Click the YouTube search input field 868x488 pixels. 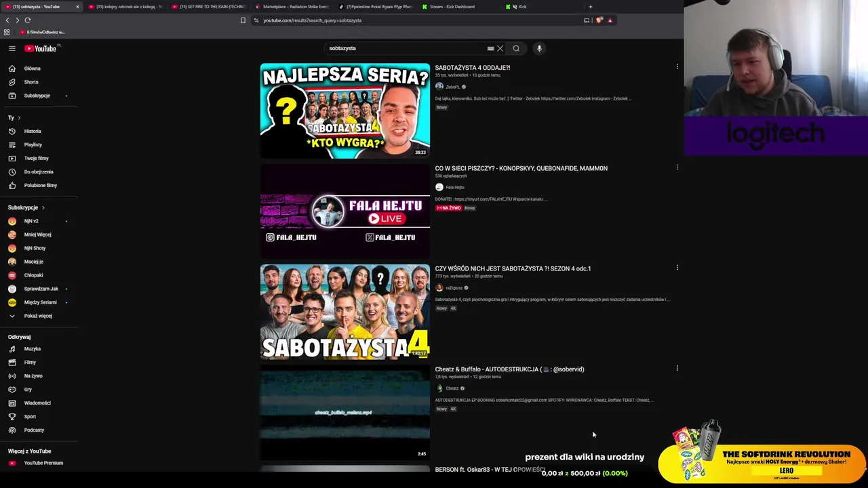(406, 48)
